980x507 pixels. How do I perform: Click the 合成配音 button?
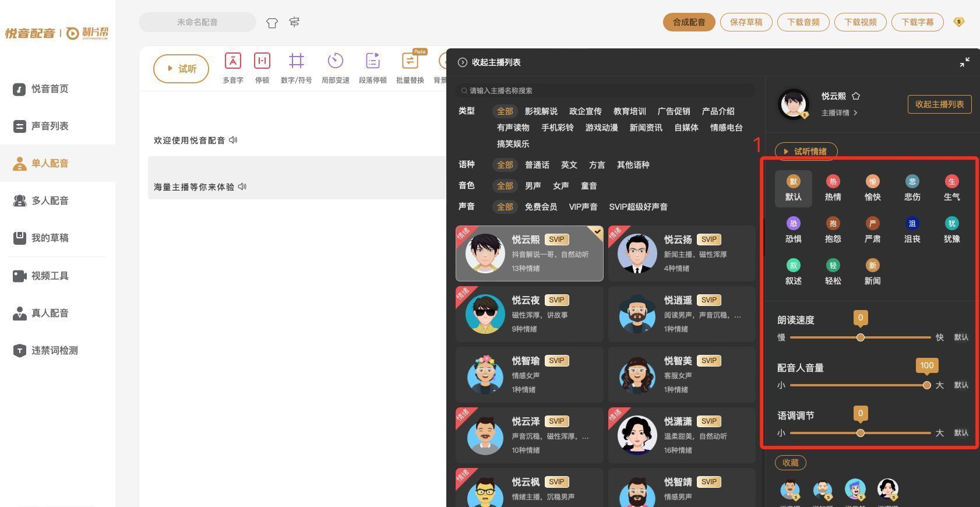point(689,22)
